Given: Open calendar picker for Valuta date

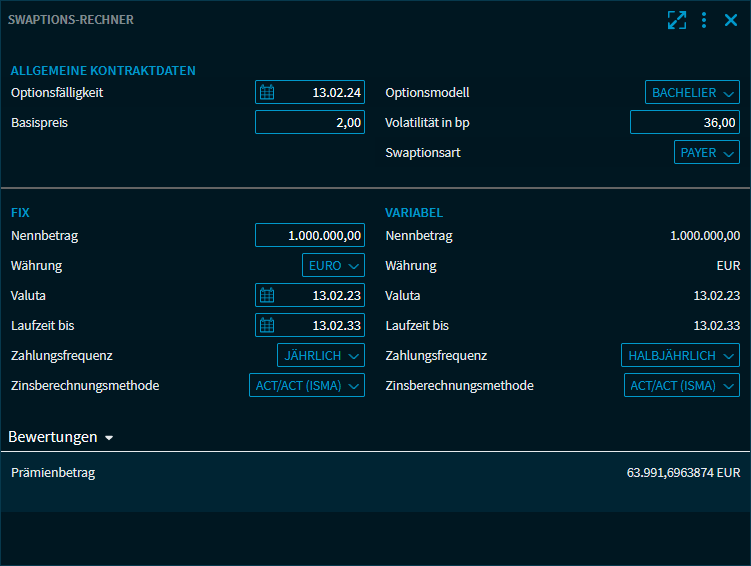Looking at the screenshot, I should pos(267,296).
